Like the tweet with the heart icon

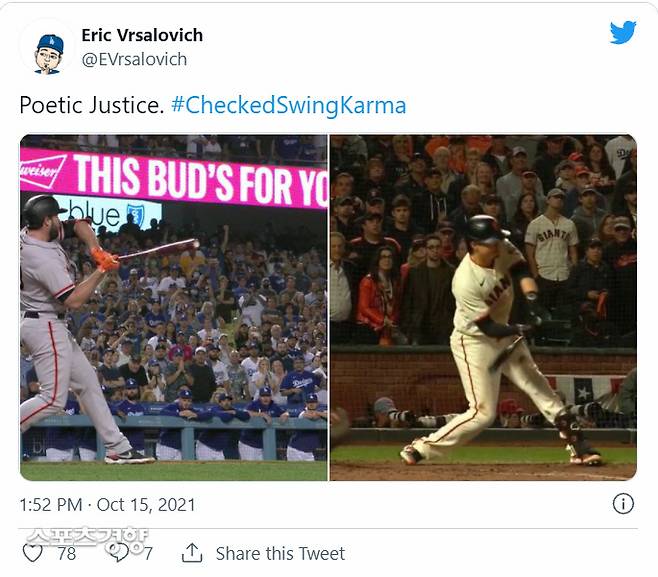click(x=32, y=553)
